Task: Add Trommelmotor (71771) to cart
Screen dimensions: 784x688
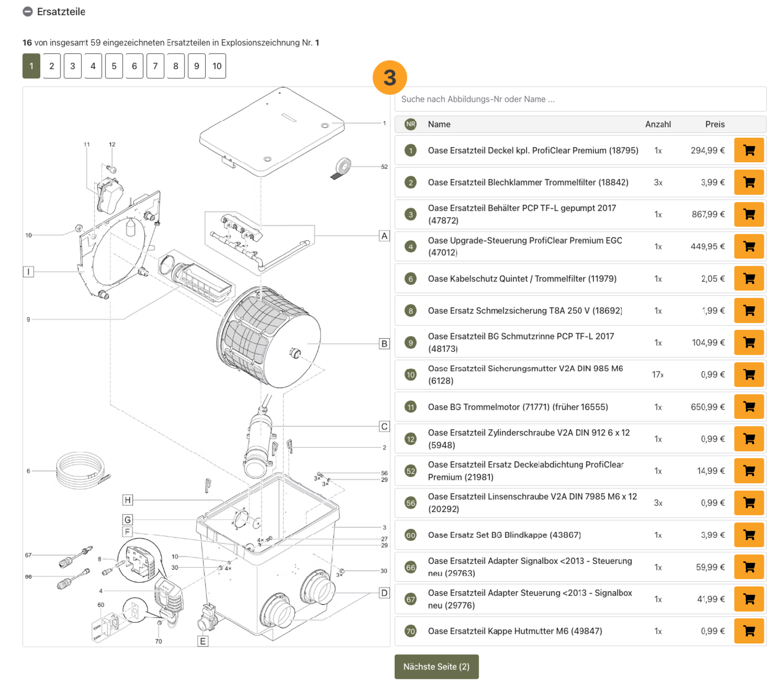Action: [749, 407]
